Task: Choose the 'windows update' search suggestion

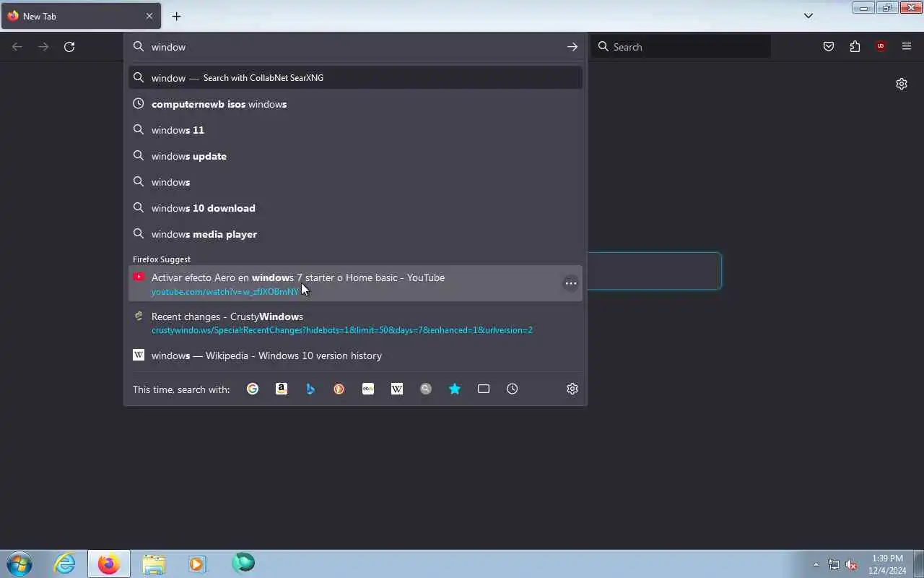Action: [355, 156]
